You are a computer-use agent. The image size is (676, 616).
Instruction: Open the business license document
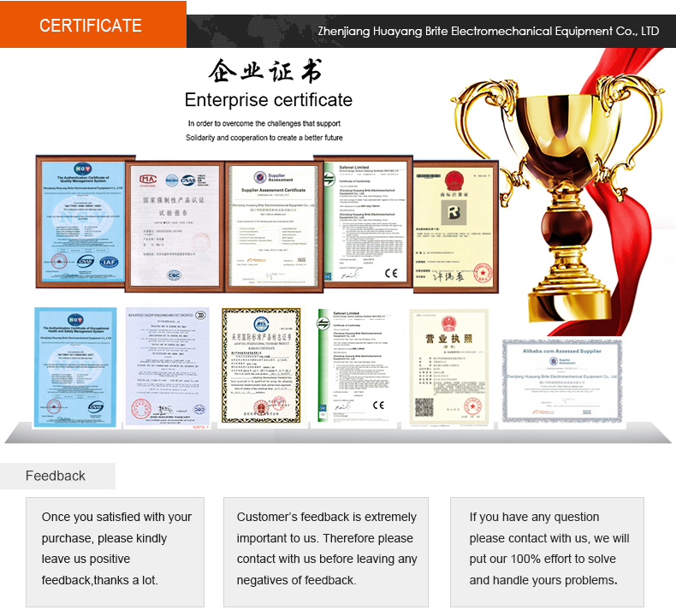point(448,366)
